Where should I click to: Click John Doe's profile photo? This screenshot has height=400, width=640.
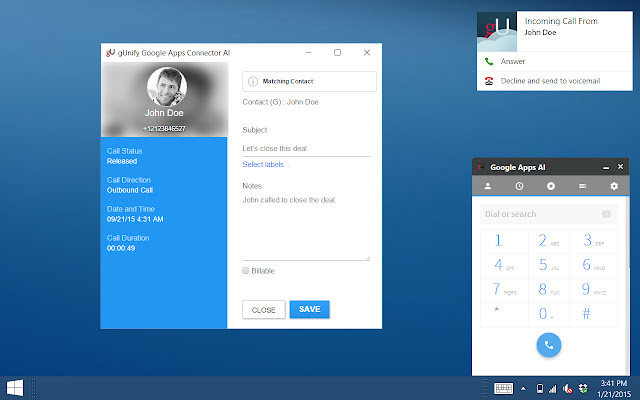(167, 87)
